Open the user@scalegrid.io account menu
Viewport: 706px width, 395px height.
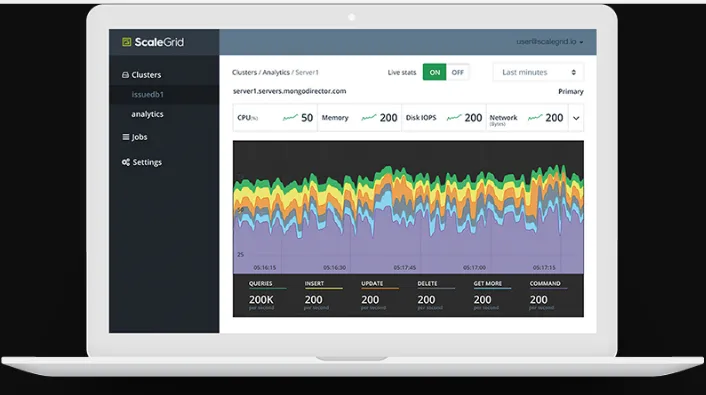coord(550,41)
